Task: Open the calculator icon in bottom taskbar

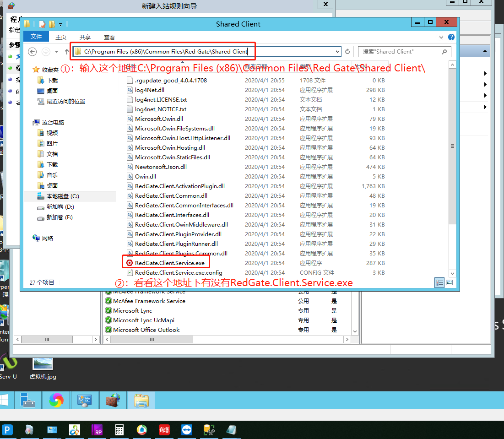Action: 119,430
